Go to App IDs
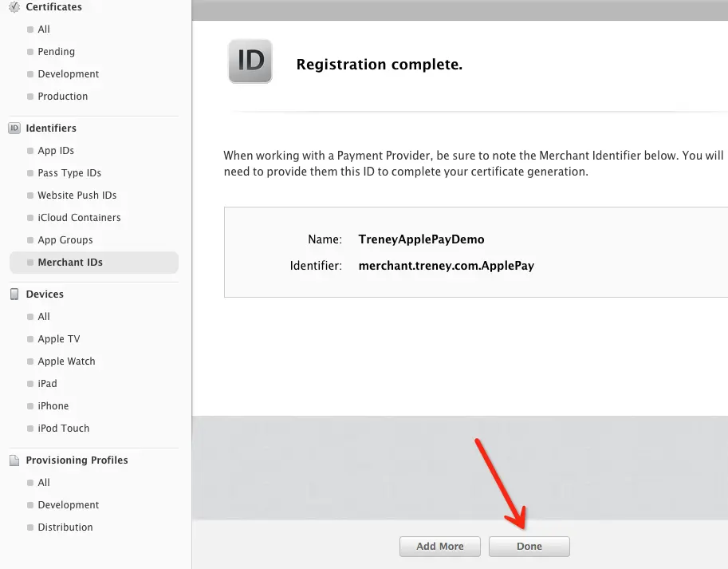Image resolution: width=728 pixels, height=569 pixels. point(56,151)
